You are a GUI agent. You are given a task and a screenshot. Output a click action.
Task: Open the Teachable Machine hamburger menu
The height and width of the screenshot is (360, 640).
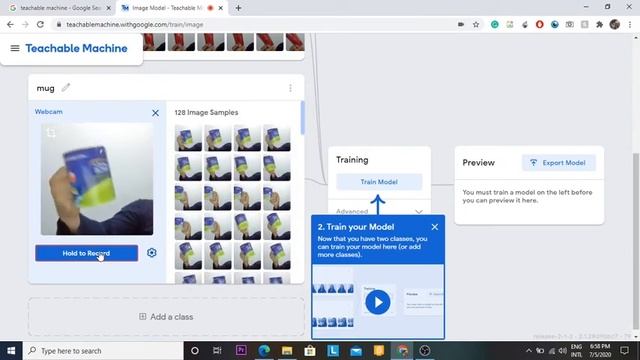tap(15, 48)
